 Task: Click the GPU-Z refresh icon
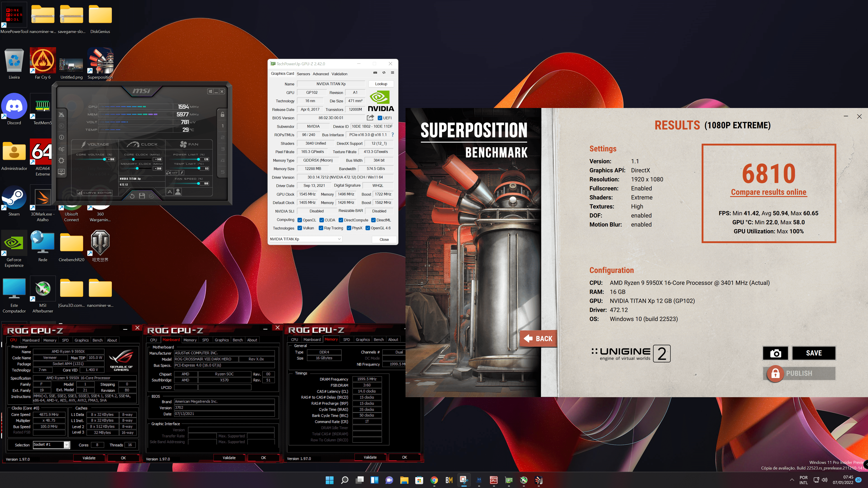[384, 73]
